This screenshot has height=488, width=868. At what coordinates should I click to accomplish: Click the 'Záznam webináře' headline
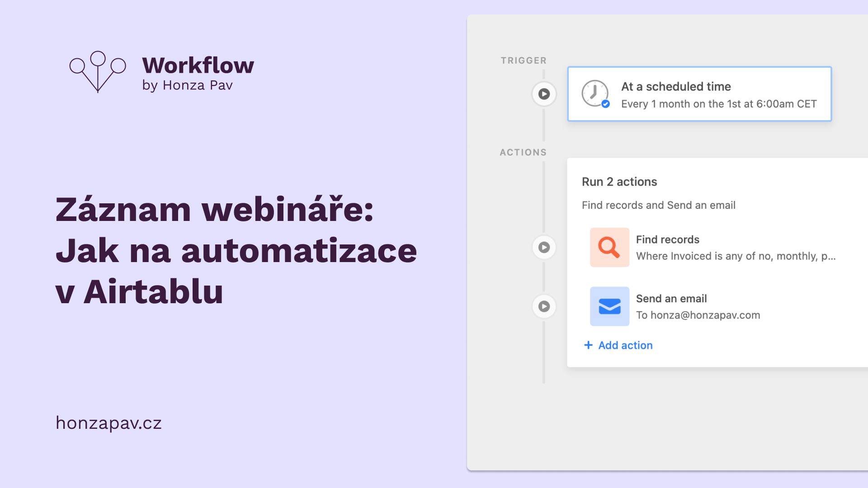pyautogui.click(x=215, y=210)
